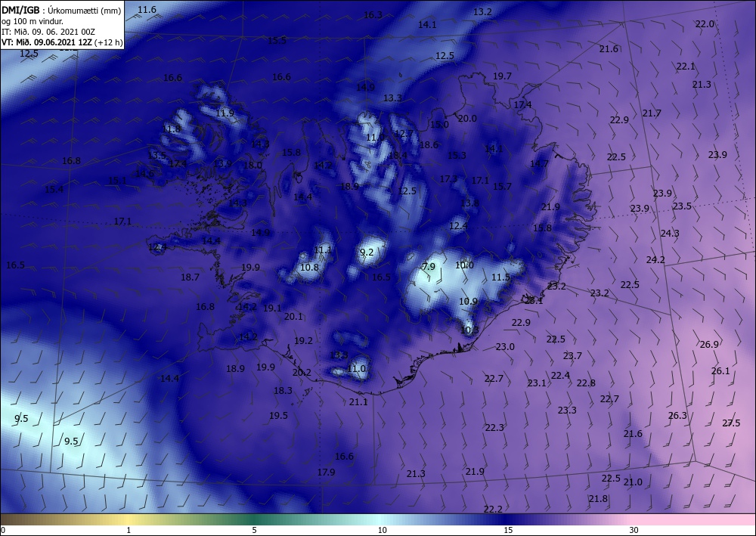
Task: Click the 21.1 value at the south coast
Action: click(358, 402)
